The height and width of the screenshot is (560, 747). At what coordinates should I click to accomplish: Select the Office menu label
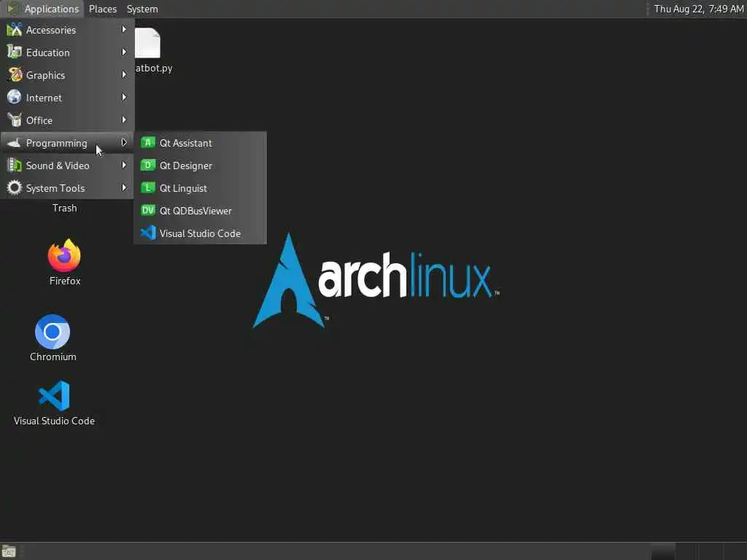pos(39,120)
